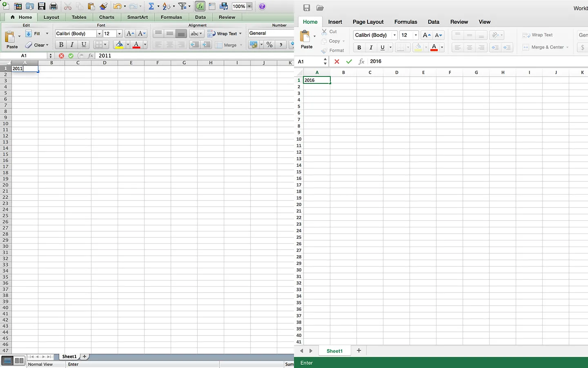Confirm cell entry with the green checkmark
Viewport: 588px width, 368px height.
pyautogui.click(x=349, y=61)
